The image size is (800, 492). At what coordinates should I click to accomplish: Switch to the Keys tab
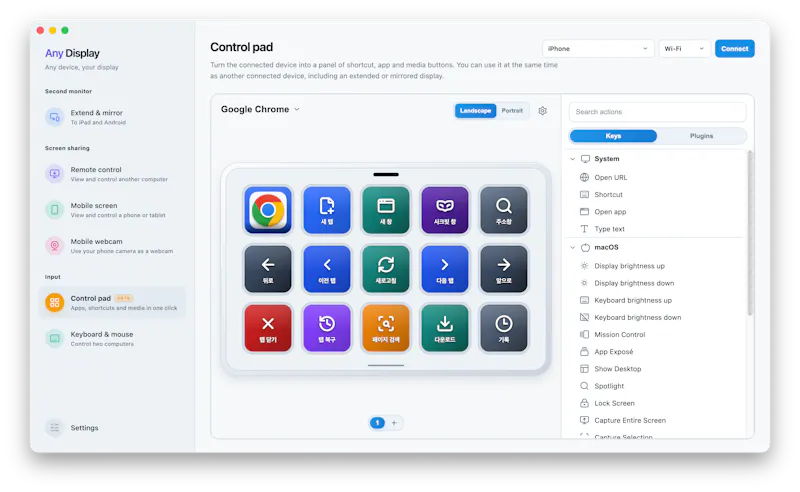click(613, 136)
